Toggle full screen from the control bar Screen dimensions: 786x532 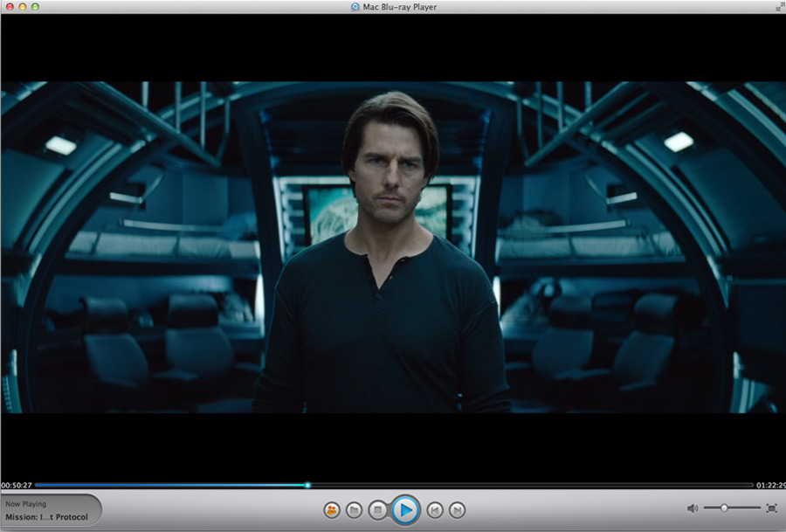[x=771, y=508]
